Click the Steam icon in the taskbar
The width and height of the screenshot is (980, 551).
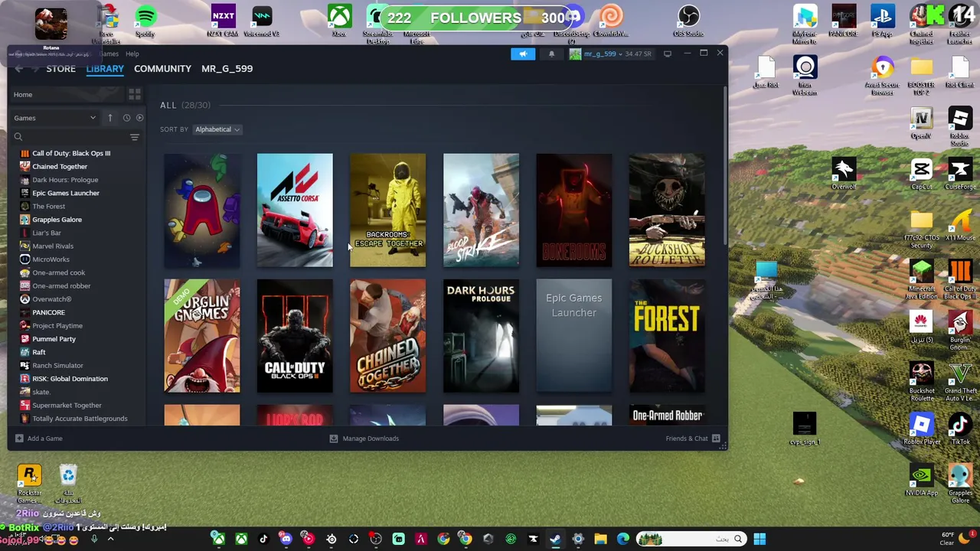tap(555, 540)
